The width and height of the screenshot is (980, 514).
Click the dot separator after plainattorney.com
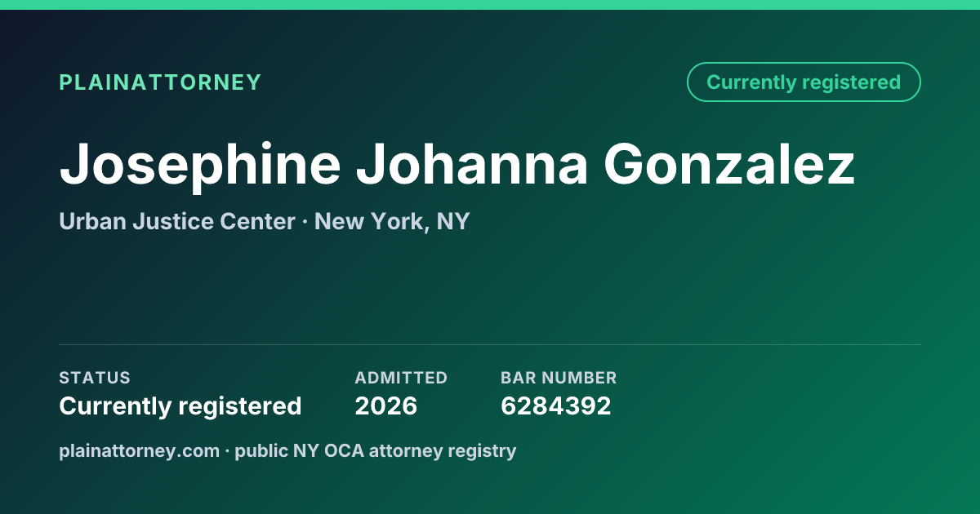227,450
